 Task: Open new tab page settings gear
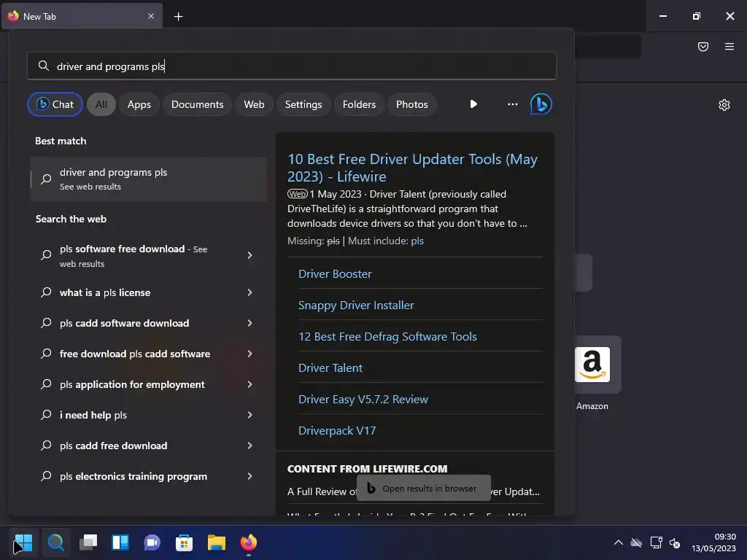click(x=724, y=105)
